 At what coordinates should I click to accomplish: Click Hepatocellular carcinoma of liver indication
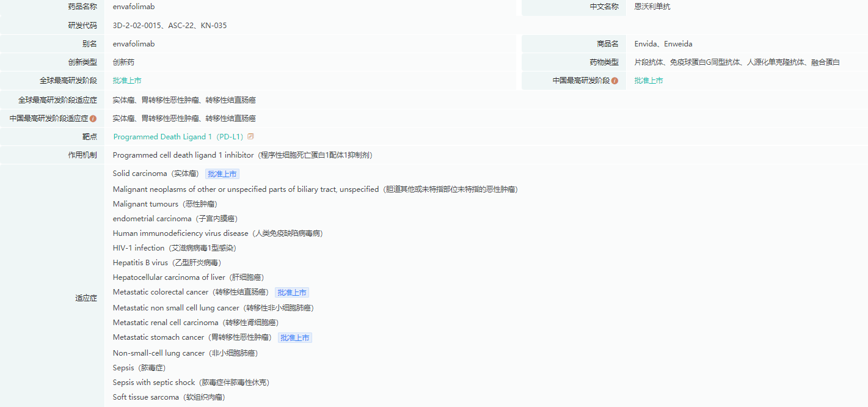click(189, 277)
